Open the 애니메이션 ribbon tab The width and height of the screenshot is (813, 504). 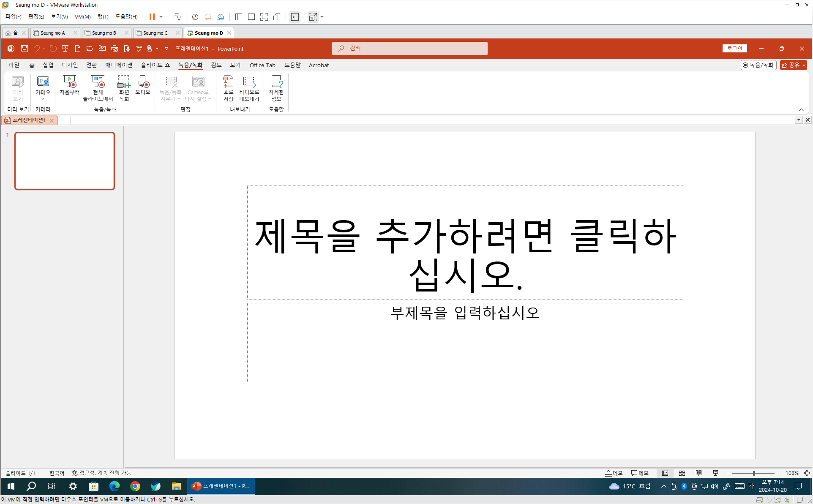(119, 65)
